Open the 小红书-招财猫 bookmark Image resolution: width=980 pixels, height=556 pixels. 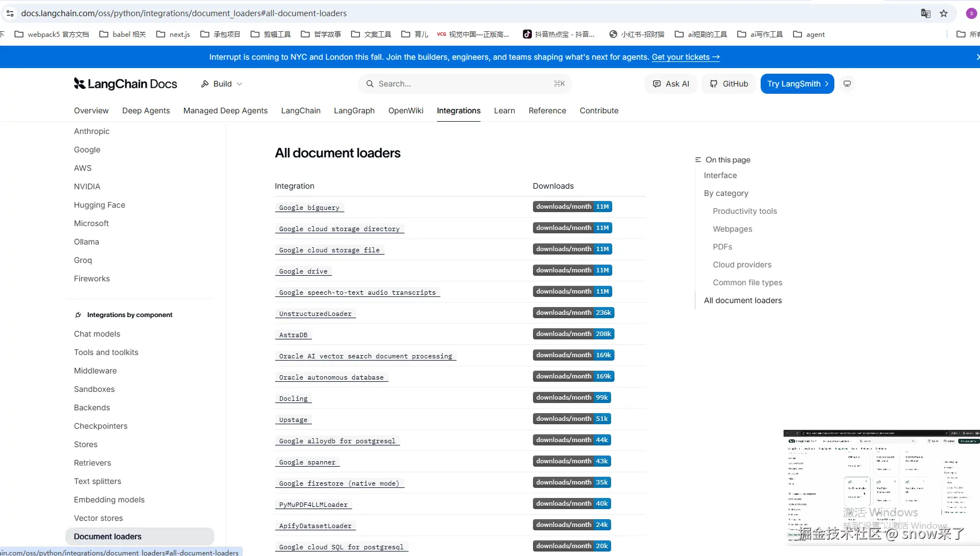(x=637, y=34)
